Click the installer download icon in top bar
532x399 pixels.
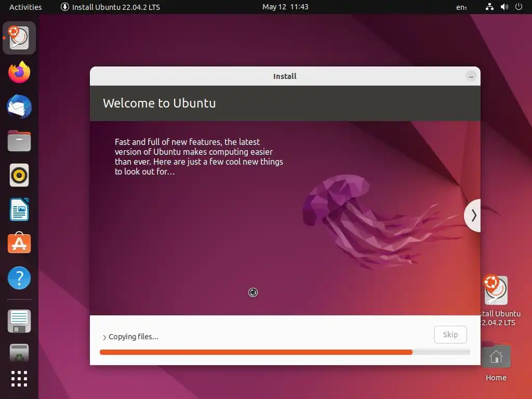click(65, 7)
